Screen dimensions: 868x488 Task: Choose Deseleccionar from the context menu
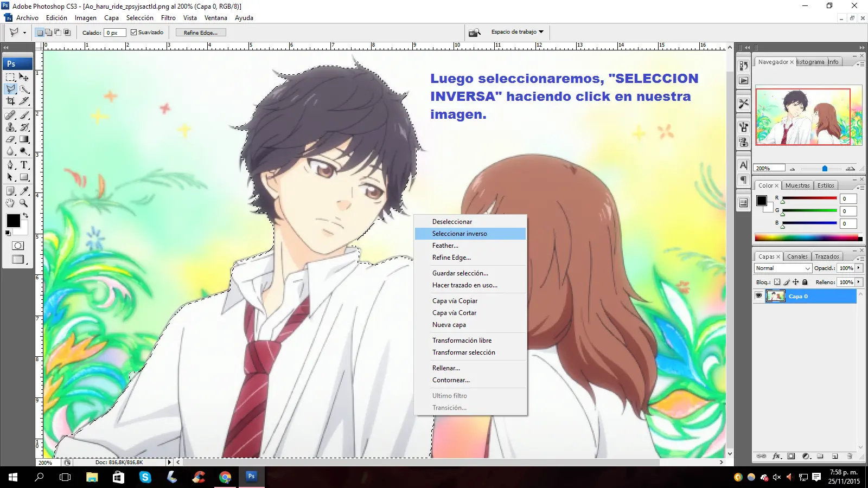pos(470,222)
